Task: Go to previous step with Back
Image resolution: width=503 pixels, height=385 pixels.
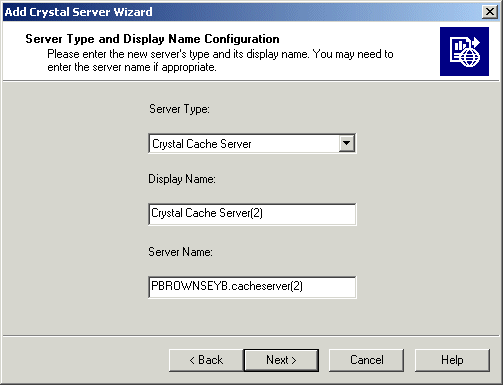Action: click(x=206, y=360)
